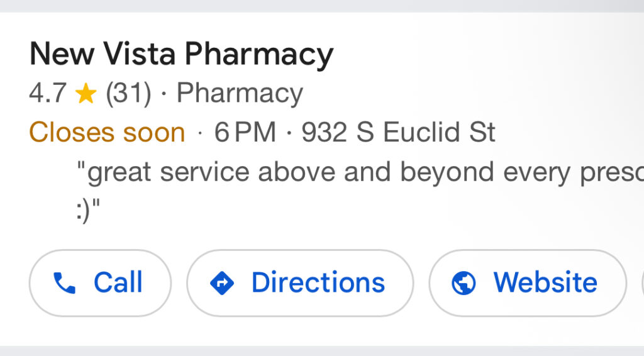Tap the 6 PM closing time
Screen dimensions: 644x356
pyautogui.click(x=245, y=133)
